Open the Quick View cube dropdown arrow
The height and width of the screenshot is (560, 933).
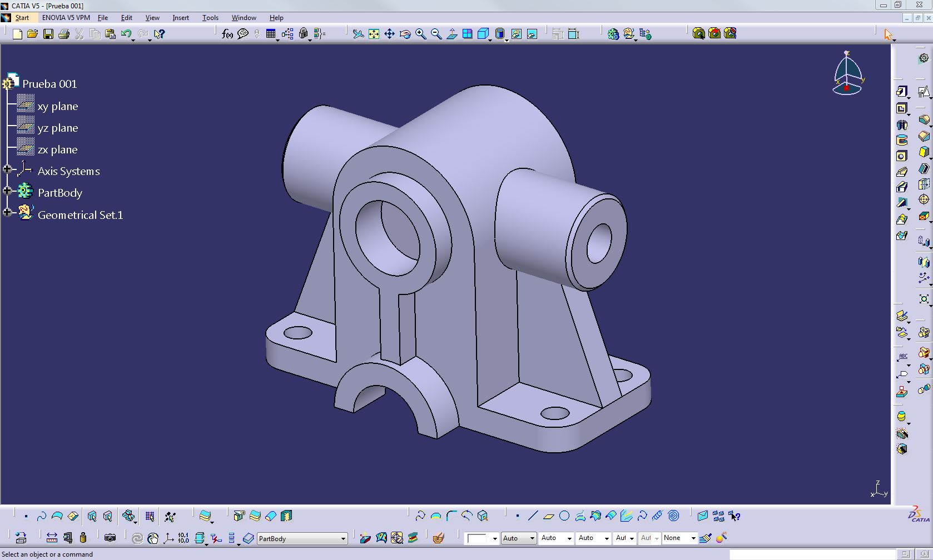click(x=490, y=40)
